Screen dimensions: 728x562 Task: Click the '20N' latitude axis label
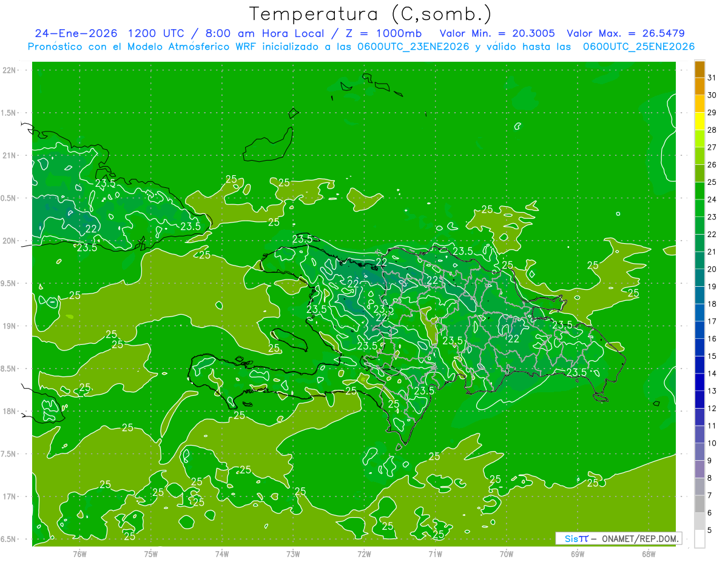(x=9, y=241)
